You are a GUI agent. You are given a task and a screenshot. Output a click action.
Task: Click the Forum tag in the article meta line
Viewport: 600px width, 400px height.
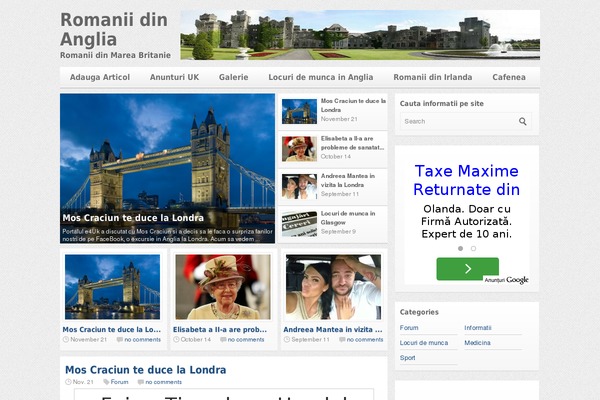pos(119,382)
